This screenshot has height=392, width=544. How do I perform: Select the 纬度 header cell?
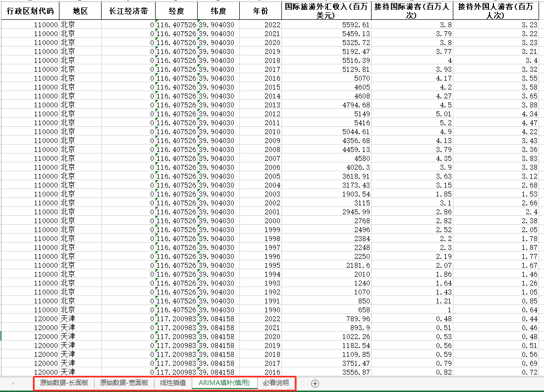(x=218, y=11)
